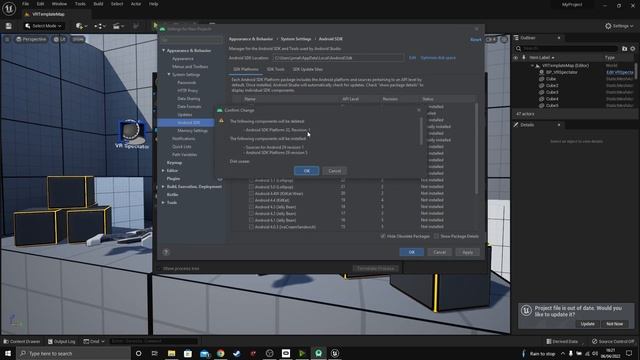Open the Build menu
Screen dimensions: 640x360
click(x=98, y=4)
